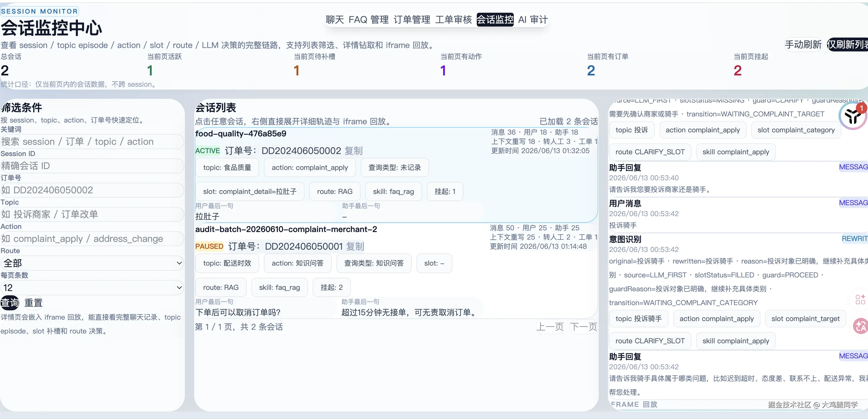Go to the 工单审核 tab
The height and width of the screenshot is (419, 868).
coord(454,20)
